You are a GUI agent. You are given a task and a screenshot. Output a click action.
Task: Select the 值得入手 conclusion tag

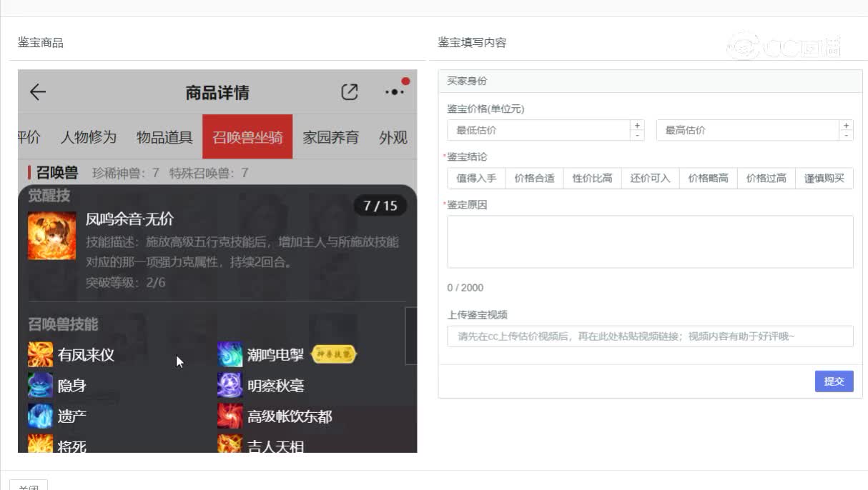pos(477,178)
